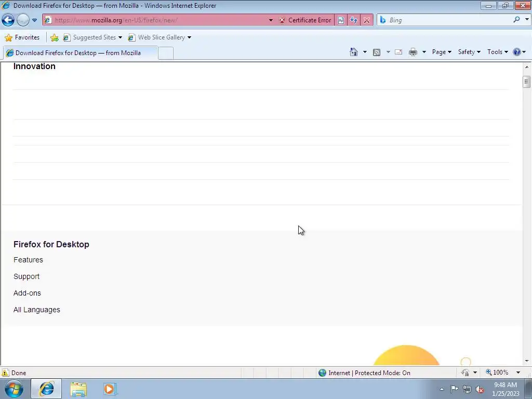The image size is (532, 399).
Task: Expand the Print options dropdown arrow
Action: click(424, 52)
